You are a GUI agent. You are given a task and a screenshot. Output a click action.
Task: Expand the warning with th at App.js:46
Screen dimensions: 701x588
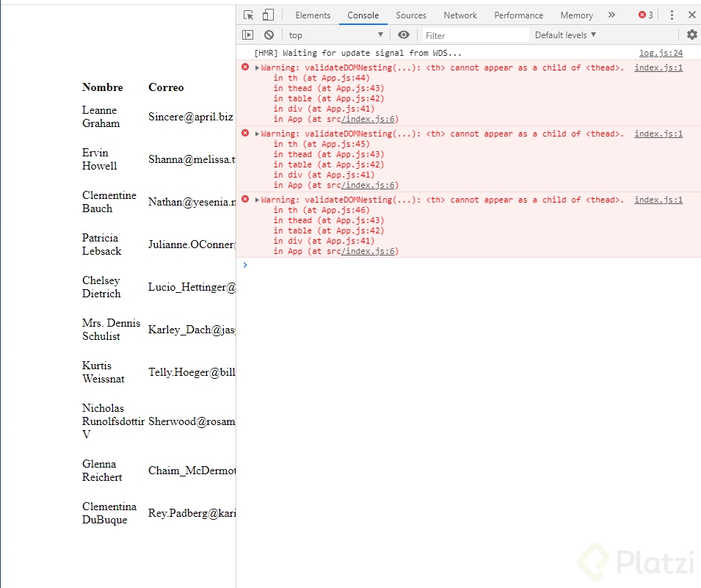(257, 200)
